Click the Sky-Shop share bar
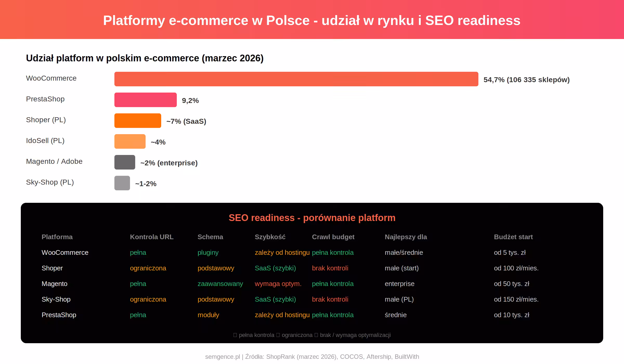 point(122,183)
